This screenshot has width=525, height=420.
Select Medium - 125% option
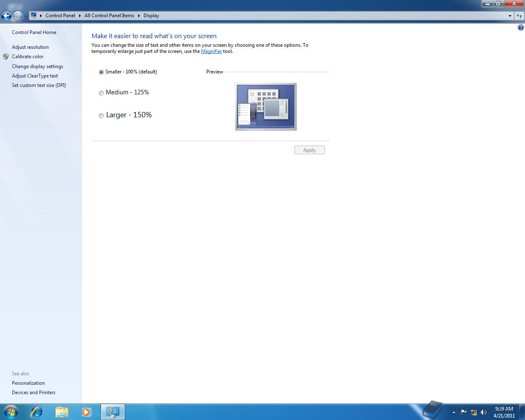(124, 93)
